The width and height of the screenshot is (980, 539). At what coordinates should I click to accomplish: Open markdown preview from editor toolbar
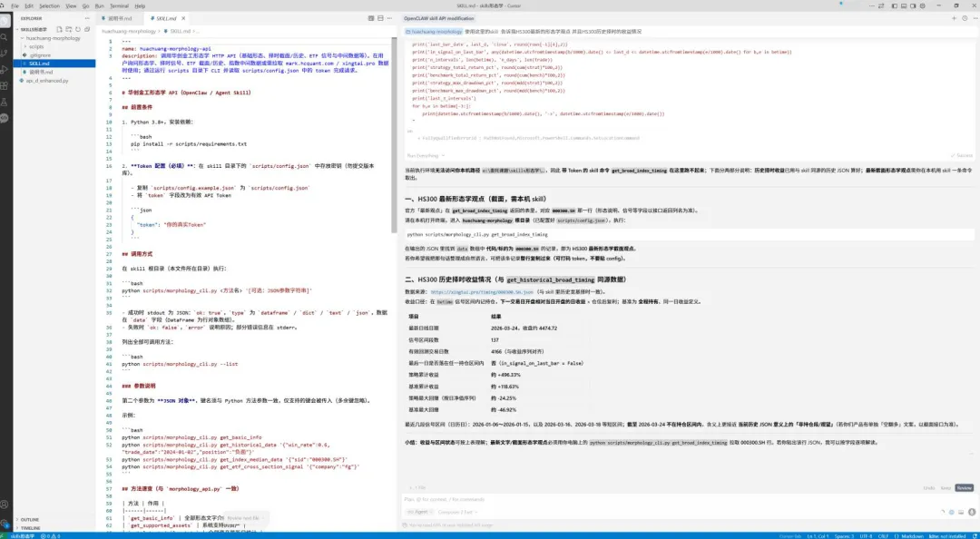tap(371, 19)
